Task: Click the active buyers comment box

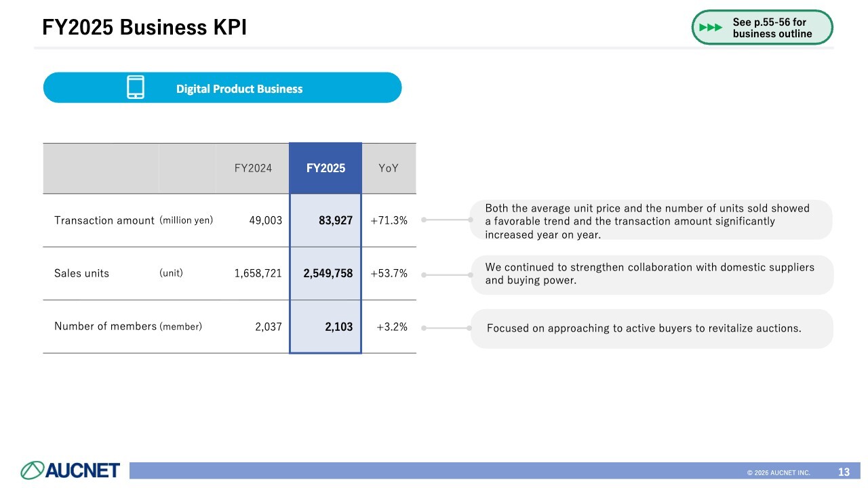Action: 650,329
